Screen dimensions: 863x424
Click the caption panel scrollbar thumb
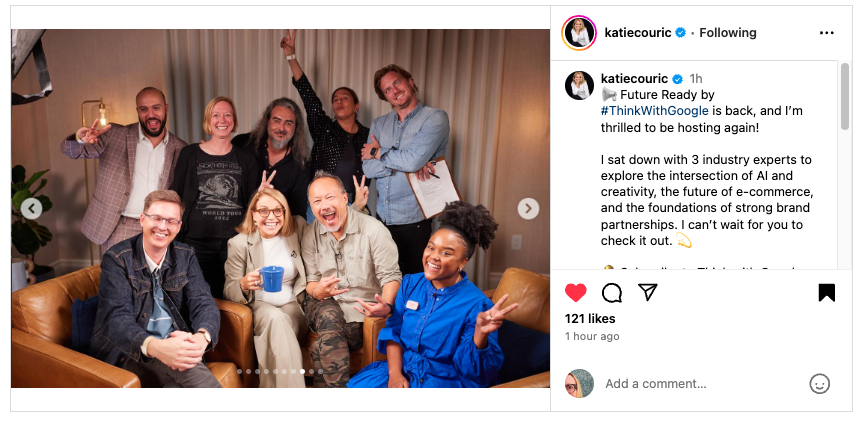845,96
